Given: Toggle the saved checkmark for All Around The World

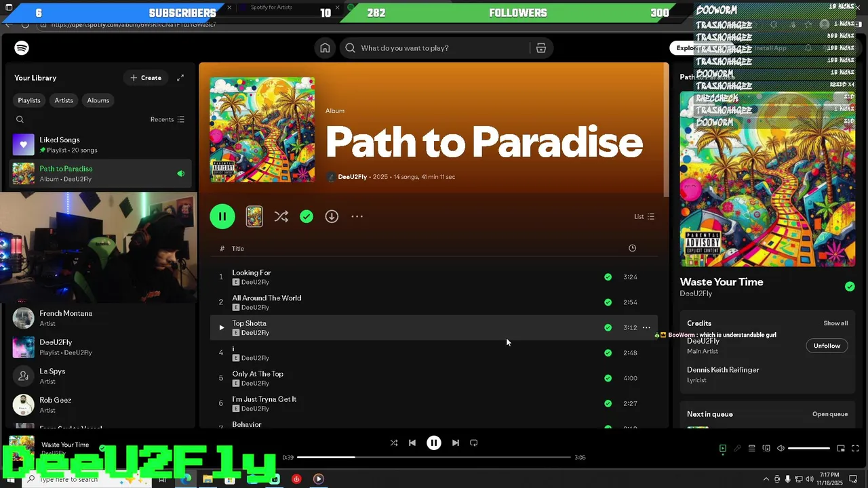Looking at the screenshot, I should (608, 302).
